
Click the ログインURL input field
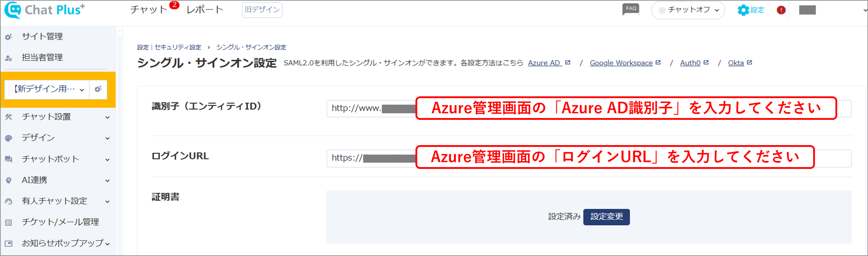589,158
